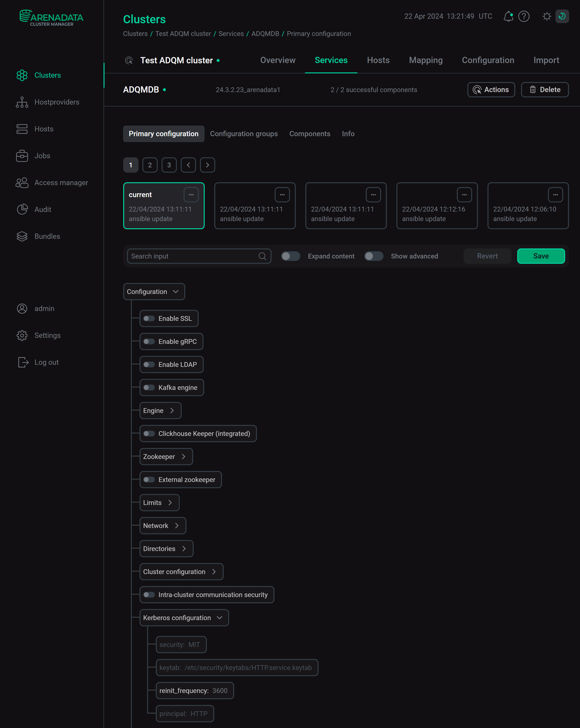Viewport: 580px width, 728px height.
Task: Click the Delete service button
Action: tap(545, 90)
